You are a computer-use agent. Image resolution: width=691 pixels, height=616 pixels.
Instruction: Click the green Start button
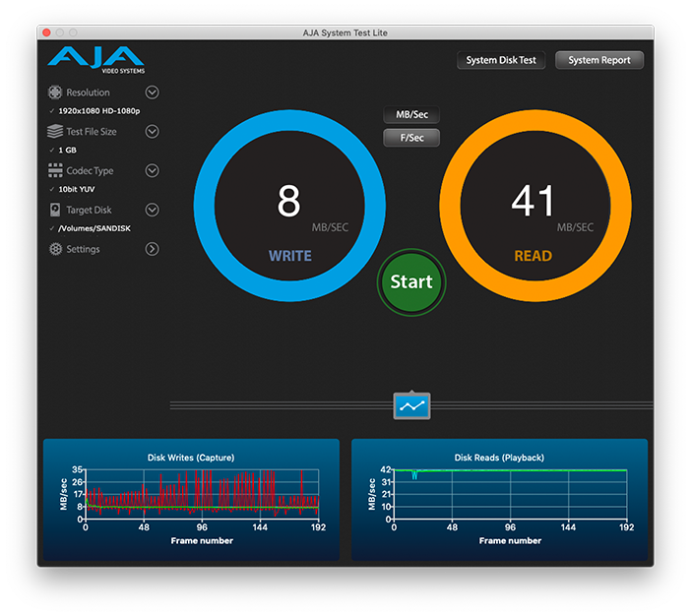point(411,282)
